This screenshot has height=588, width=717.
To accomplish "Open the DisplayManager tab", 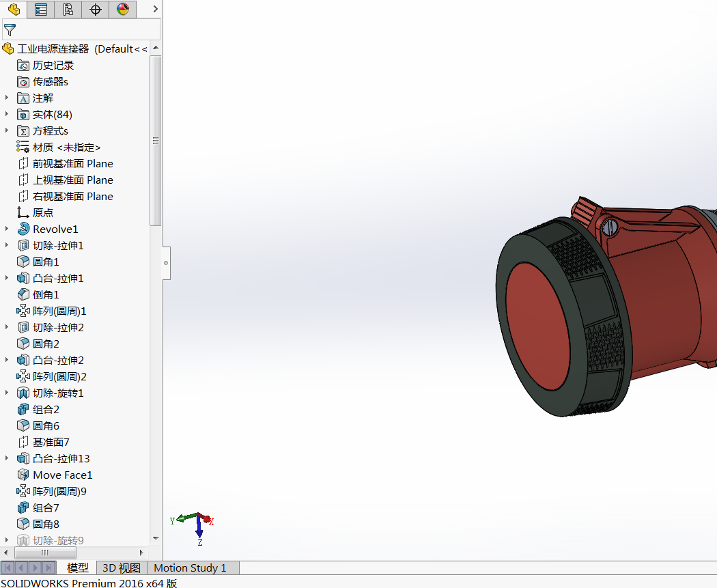I will click(122, 9).
